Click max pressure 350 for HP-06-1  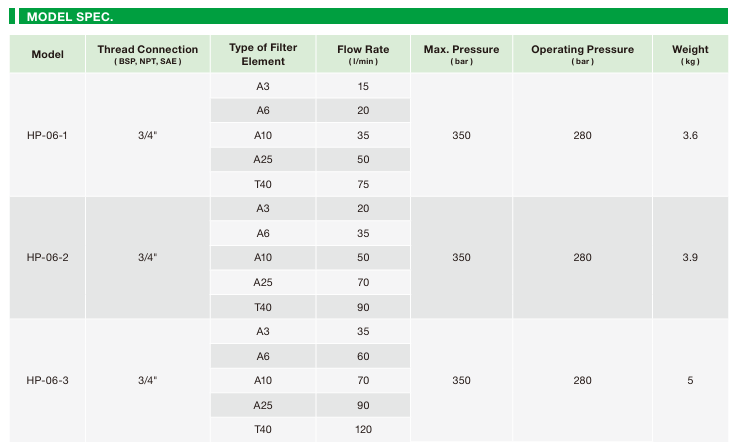coord(461,135)
